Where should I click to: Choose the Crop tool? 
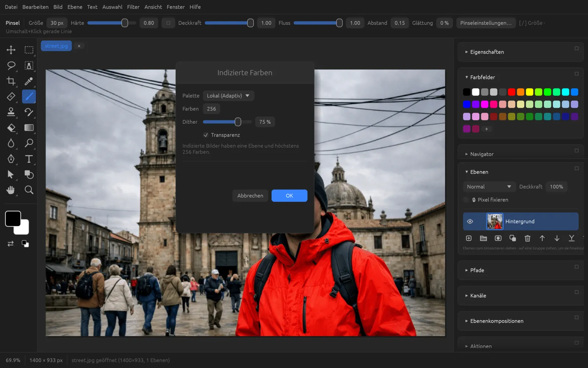click(x=11, y=81)
